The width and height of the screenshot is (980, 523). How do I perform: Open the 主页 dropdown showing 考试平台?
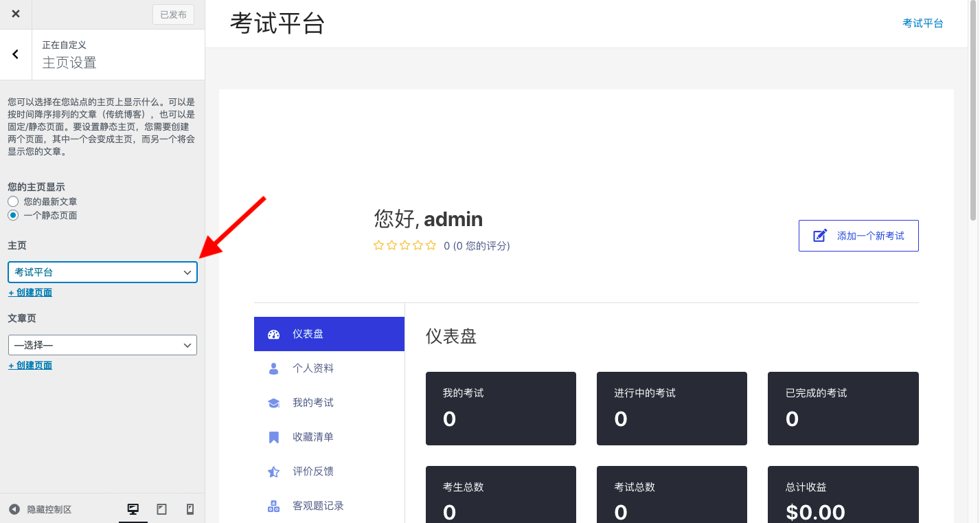point(102,272)
